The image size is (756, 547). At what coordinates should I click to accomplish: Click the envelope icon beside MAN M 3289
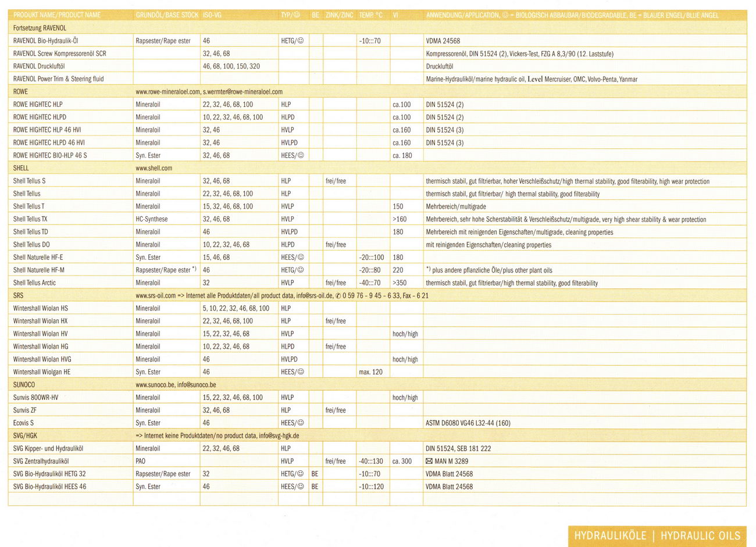[x=429, y=462]
